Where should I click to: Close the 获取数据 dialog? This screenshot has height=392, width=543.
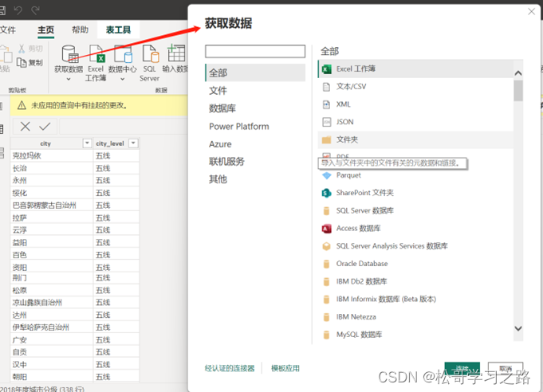click(531, 11)
